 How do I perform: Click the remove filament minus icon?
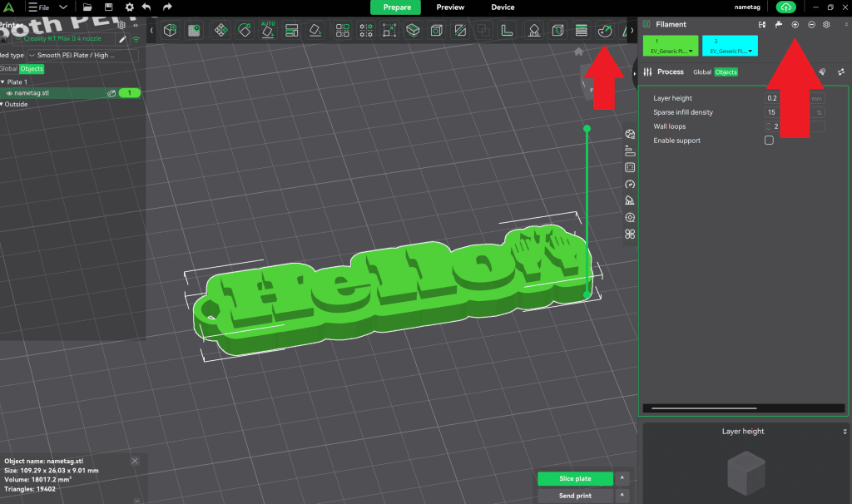pyautogui.click(x=811, y=24)
